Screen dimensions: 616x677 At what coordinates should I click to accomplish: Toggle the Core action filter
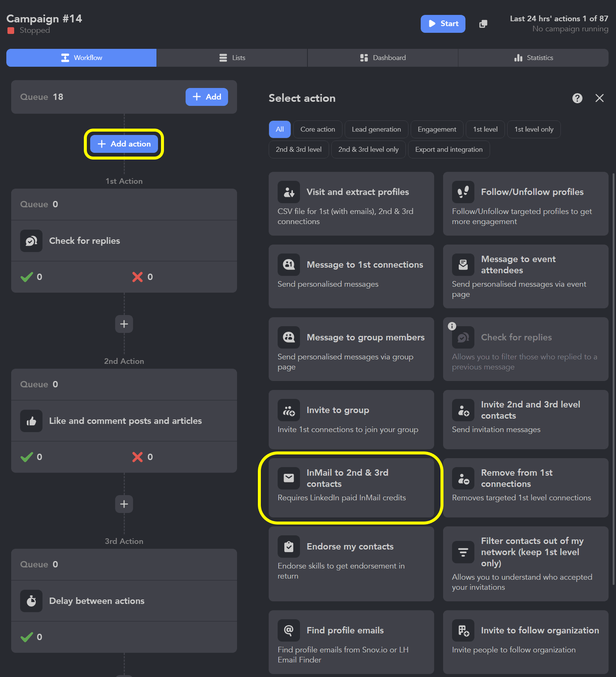318,129
